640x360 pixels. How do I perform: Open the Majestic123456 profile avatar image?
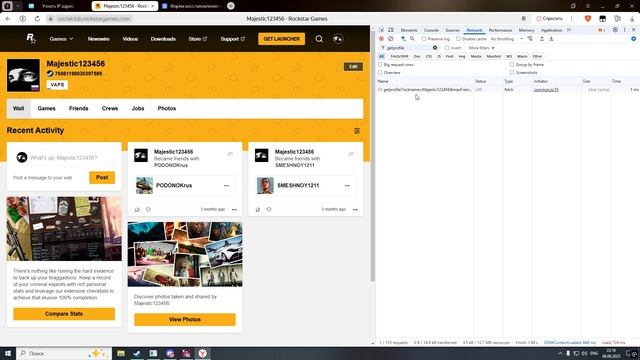(23, 75)
